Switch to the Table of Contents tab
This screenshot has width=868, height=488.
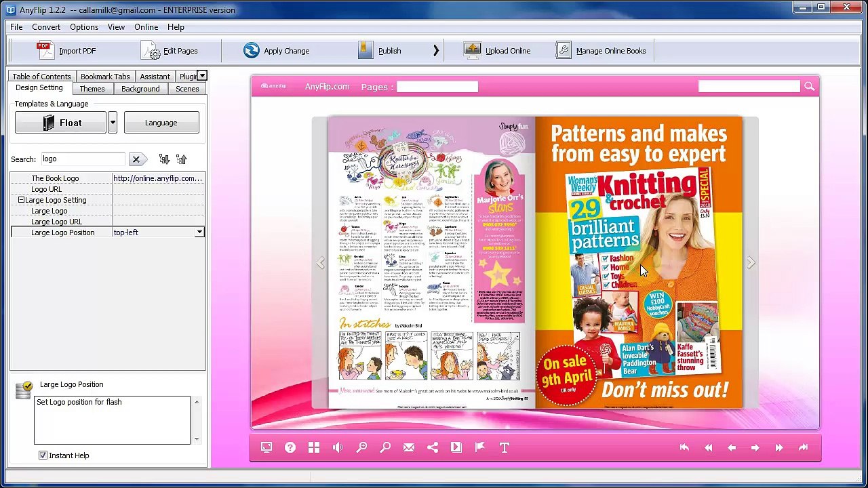(x=41, y=77)
